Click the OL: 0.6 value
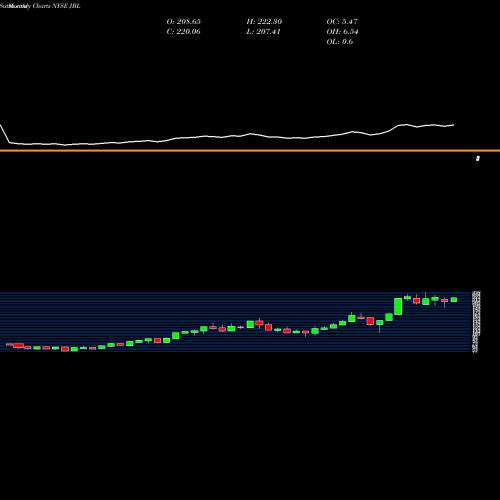Viewport: 500px width, 500px height. pos(340,42)
